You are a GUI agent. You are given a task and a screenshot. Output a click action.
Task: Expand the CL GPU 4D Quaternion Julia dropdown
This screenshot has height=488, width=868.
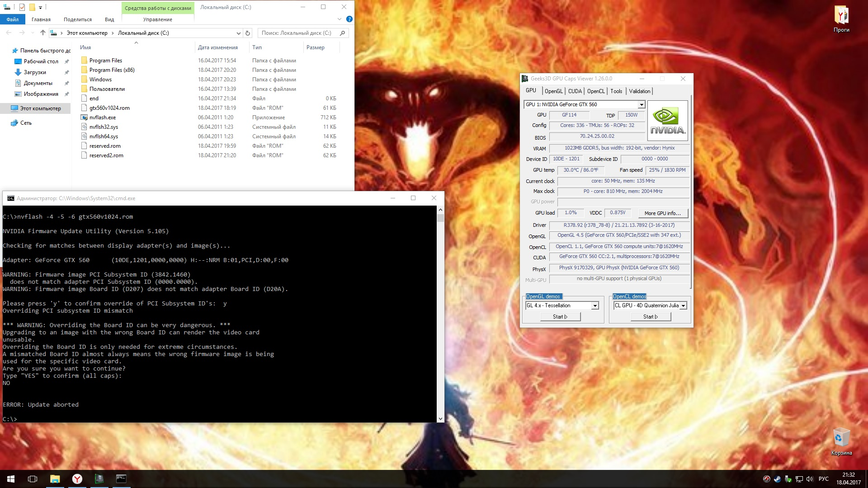click(x=683, y=306)
